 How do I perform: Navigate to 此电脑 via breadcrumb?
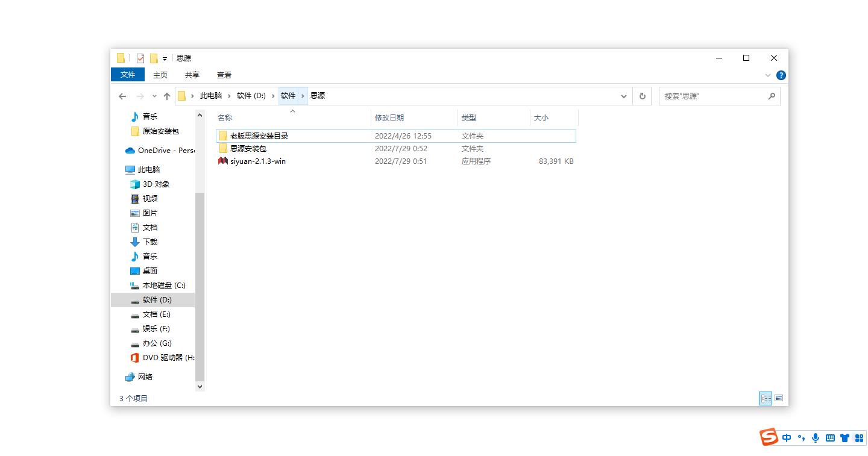(x=210, y=95)
